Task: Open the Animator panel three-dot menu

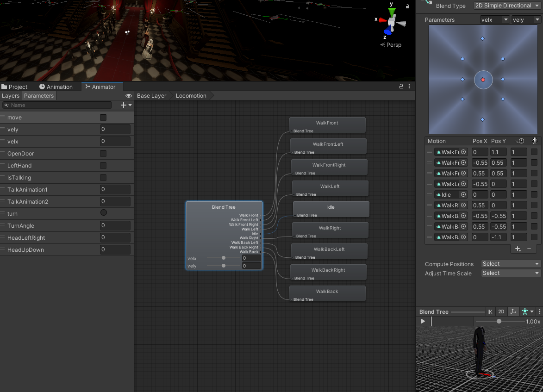Action: (409, 86)
